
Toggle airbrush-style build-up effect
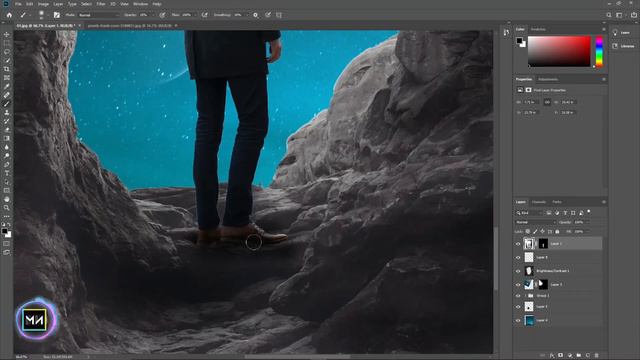204,15
